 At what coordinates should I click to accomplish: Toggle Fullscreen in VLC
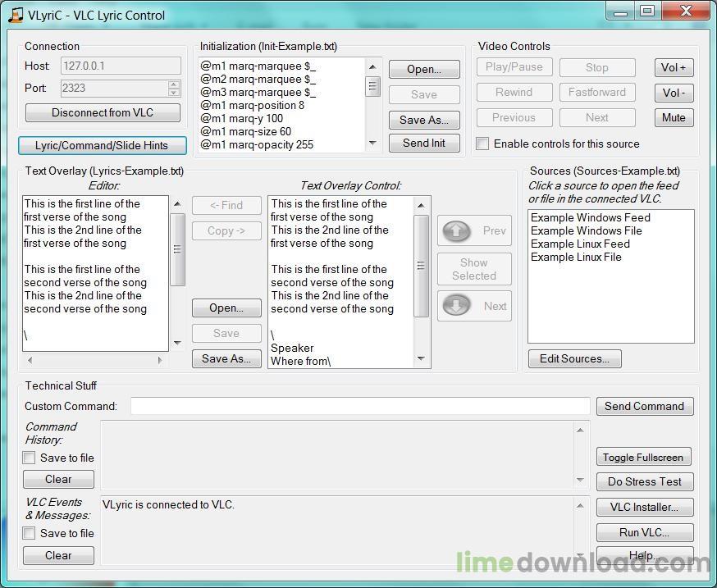tap(643, 458)
